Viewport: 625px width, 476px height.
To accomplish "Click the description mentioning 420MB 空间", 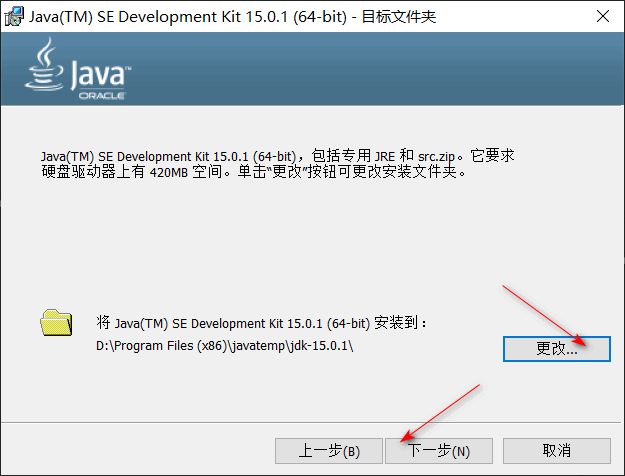I will [x=277, y=164].
